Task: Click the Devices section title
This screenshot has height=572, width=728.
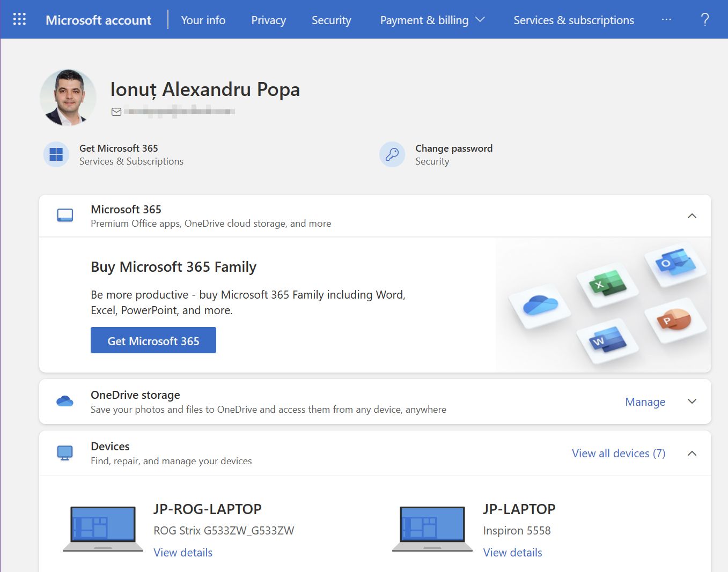Action: tap(110, 447)
